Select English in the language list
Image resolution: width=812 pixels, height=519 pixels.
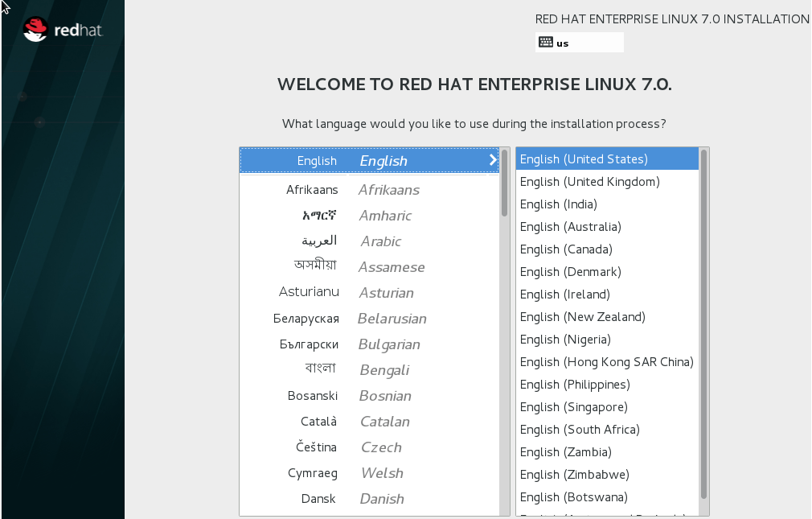pos(369,161)
